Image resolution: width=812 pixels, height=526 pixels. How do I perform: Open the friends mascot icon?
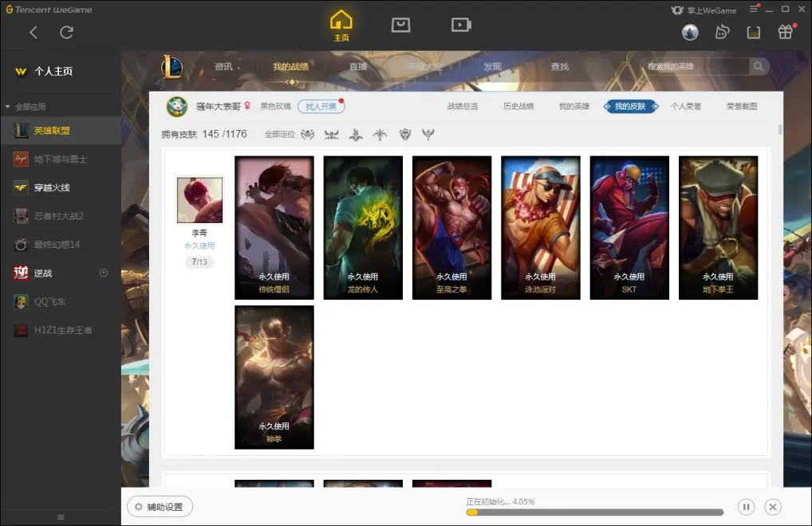(722, 32)
